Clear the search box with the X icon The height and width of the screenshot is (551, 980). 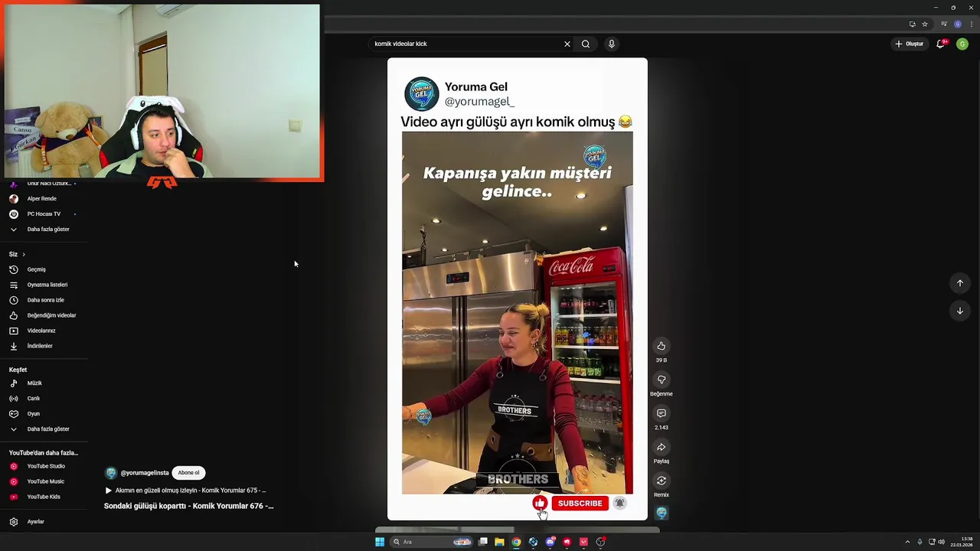[567, 44]
